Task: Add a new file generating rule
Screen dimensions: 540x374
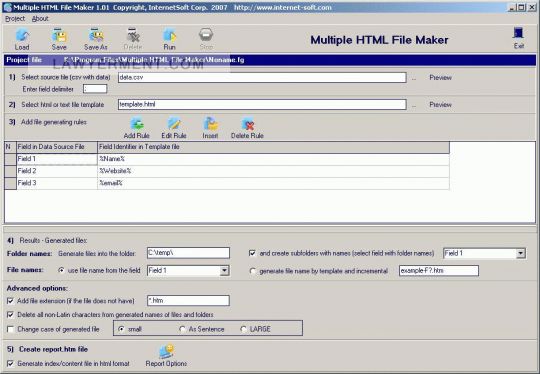Action: (x=136, y=128)
